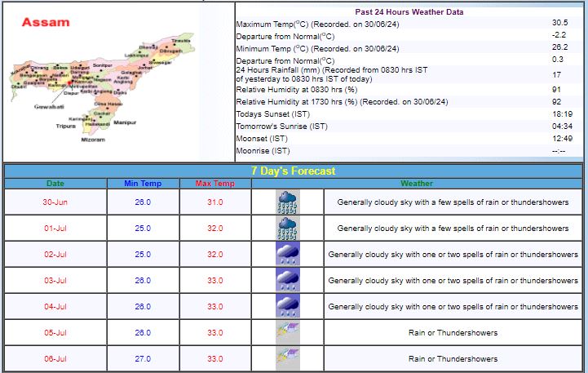The height and width of the screenshot is (373, 588).
Task: Click max temp 33.0 for 06-Jul
Action: point(214,359)
